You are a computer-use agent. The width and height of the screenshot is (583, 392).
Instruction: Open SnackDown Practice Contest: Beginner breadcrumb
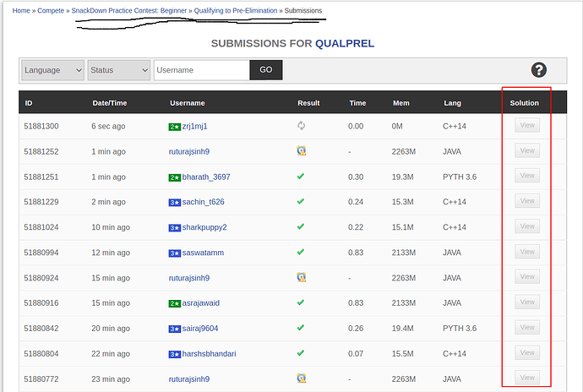tap(129, 10)
